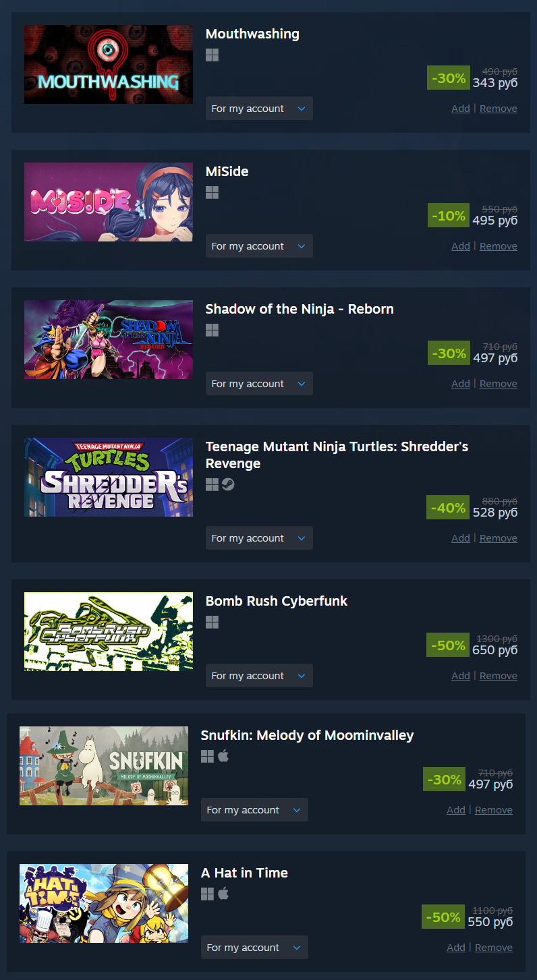
Task: Open the Snufkin: Melody of Moominvalley title
Action: (307, 735)
